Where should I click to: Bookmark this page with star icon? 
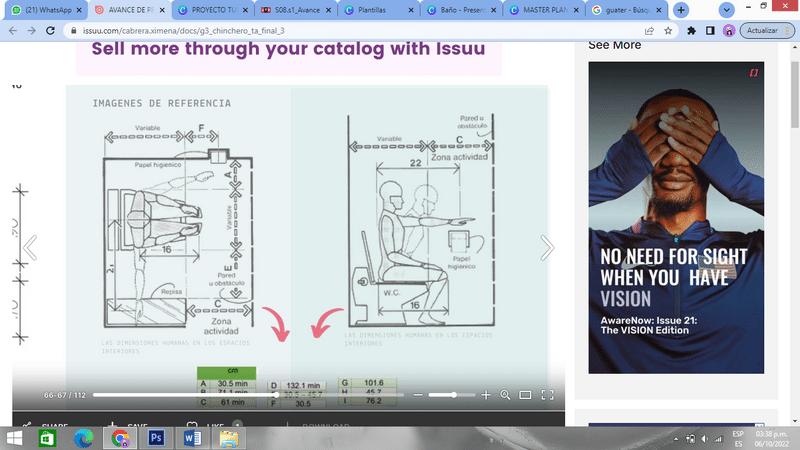(x=668, y=31)
